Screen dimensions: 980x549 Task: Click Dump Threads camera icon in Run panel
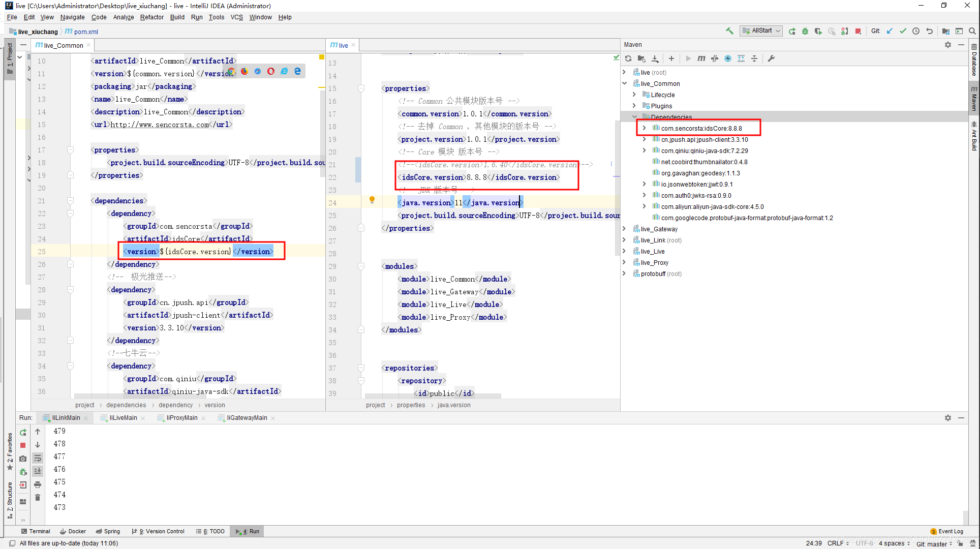(x=23, y=459)
